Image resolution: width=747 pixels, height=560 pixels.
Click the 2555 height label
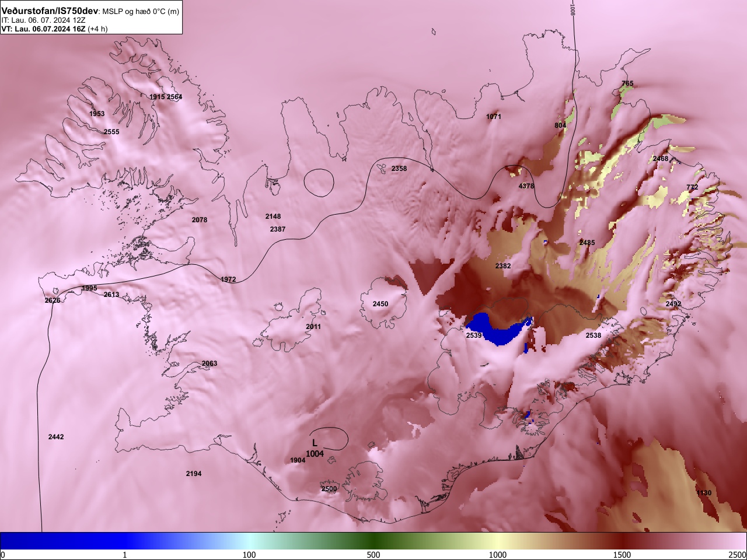point(111,132)
